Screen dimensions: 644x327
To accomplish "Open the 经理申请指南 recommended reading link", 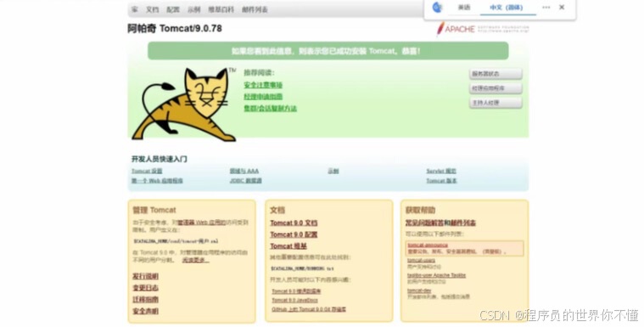I will pos(263,97).
